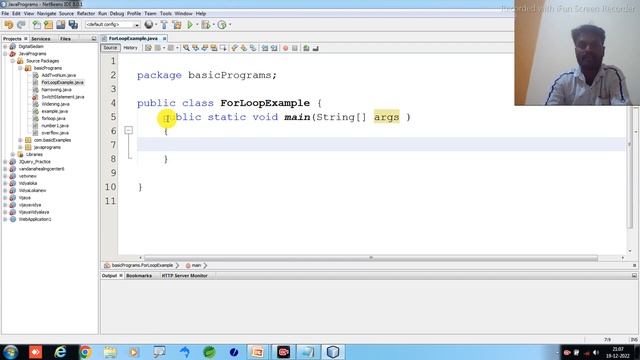The image size is (640, 360).
Task: Click the Uncomment editor toolbar icon
Action: click(316, 48)
